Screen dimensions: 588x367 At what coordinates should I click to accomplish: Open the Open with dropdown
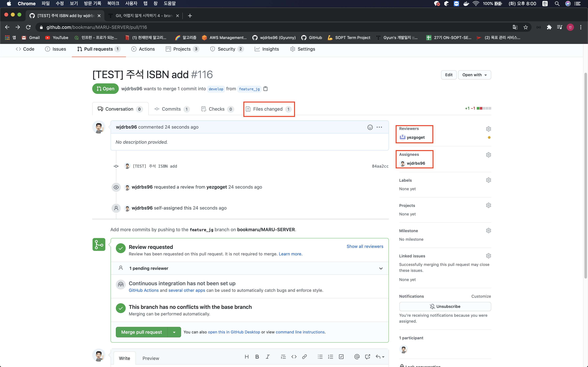474,75
